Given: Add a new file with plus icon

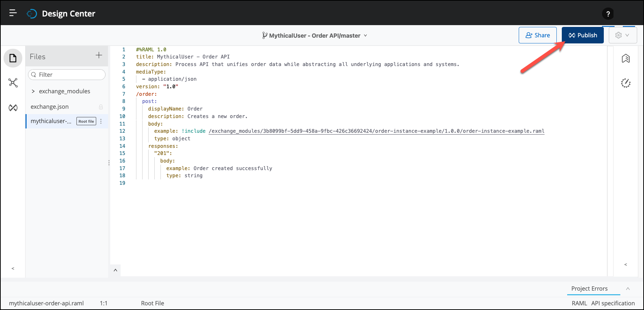Looking at the screenshot, I should (99, 55).
